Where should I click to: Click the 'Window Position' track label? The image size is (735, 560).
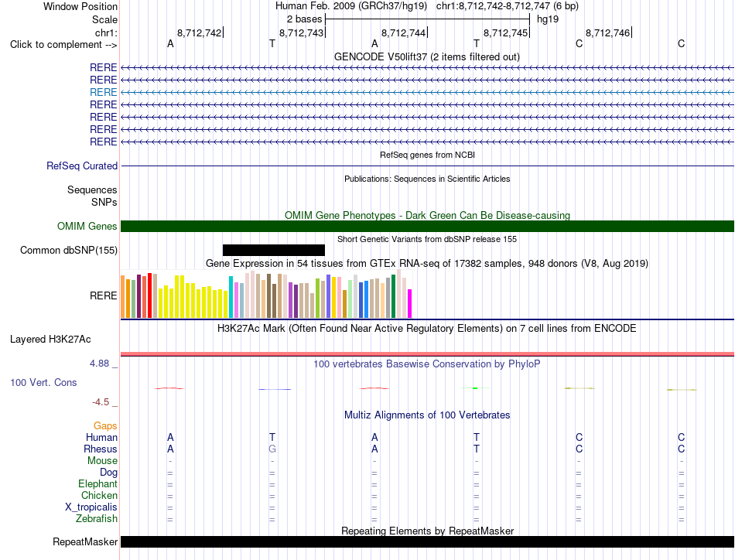pyautogui.click(x=80, y=6)
